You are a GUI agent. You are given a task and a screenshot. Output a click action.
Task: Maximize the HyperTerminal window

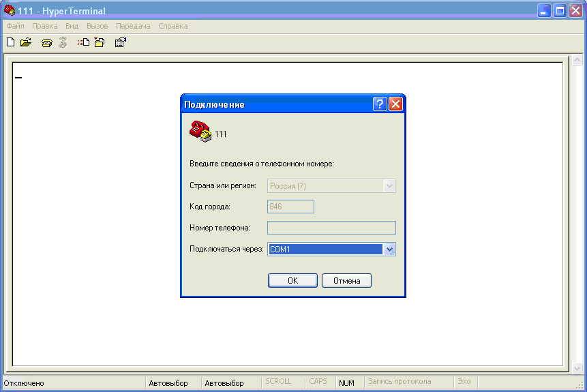pos(560,10)
